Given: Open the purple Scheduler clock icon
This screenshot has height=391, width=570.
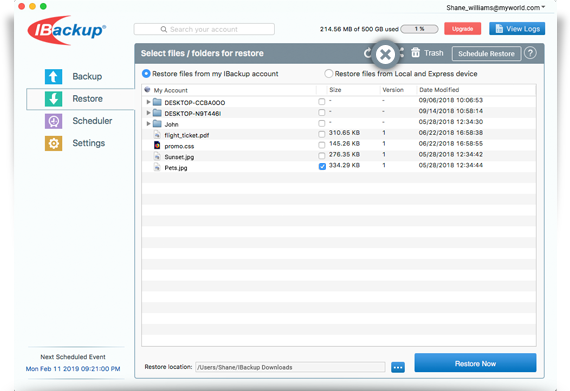Looking at the screenshot, I should (x=53, y=121).
